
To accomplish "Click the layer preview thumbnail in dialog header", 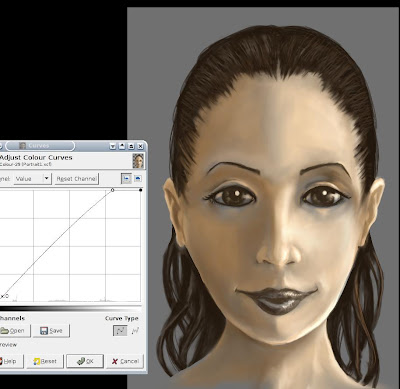I will 138,160.
